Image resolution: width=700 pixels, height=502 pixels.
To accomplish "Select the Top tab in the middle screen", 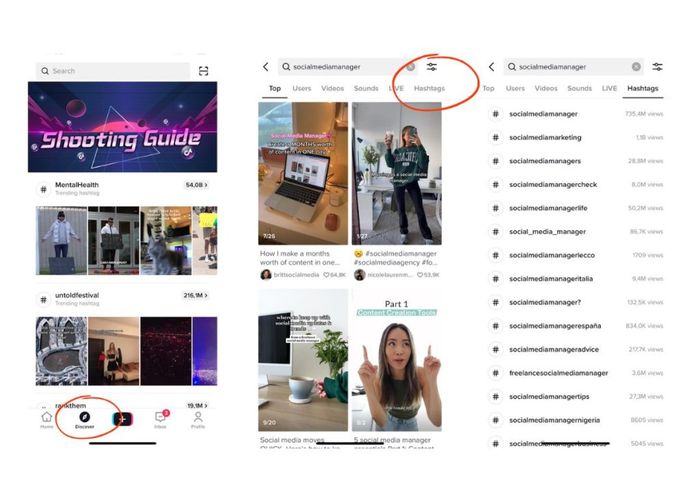I will (275, 88).
